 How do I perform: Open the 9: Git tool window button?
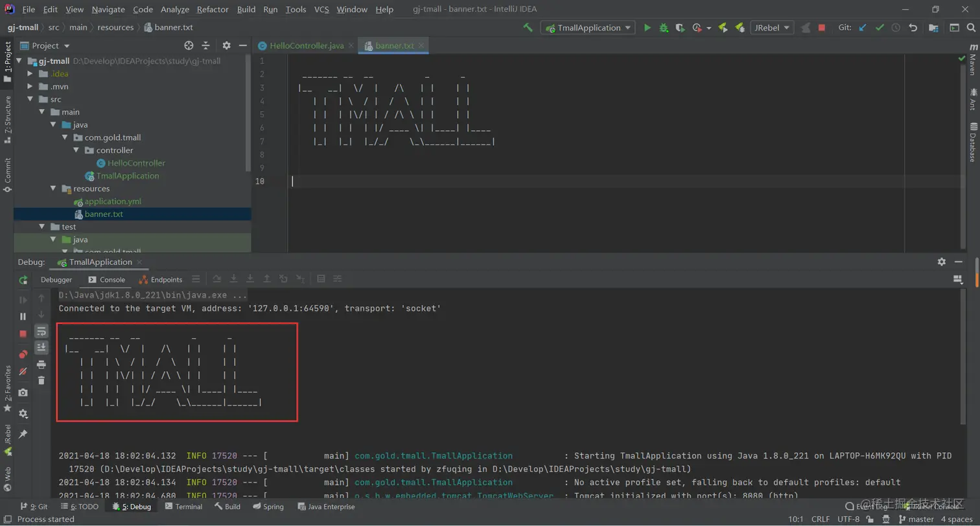click(34, 507)
